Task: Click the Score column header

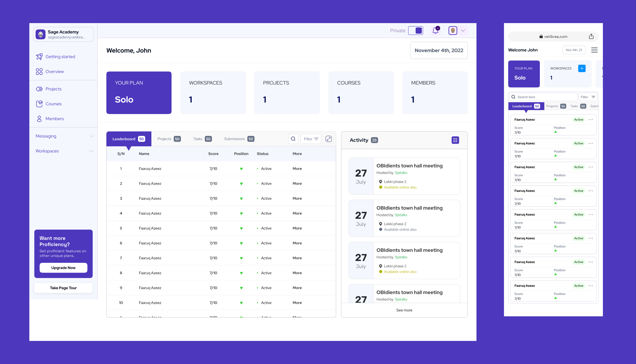Action: point(213,154)
